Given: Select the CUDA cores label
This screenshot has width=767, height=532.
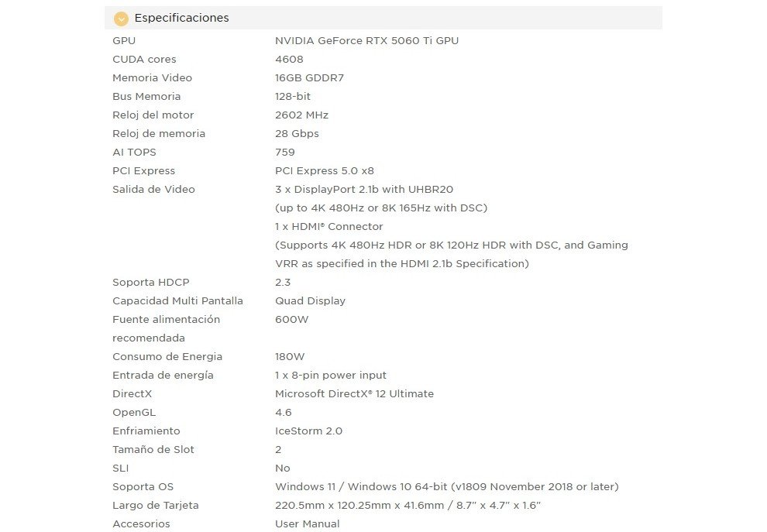Looking at the screenshot, I should tap(144, 59).
